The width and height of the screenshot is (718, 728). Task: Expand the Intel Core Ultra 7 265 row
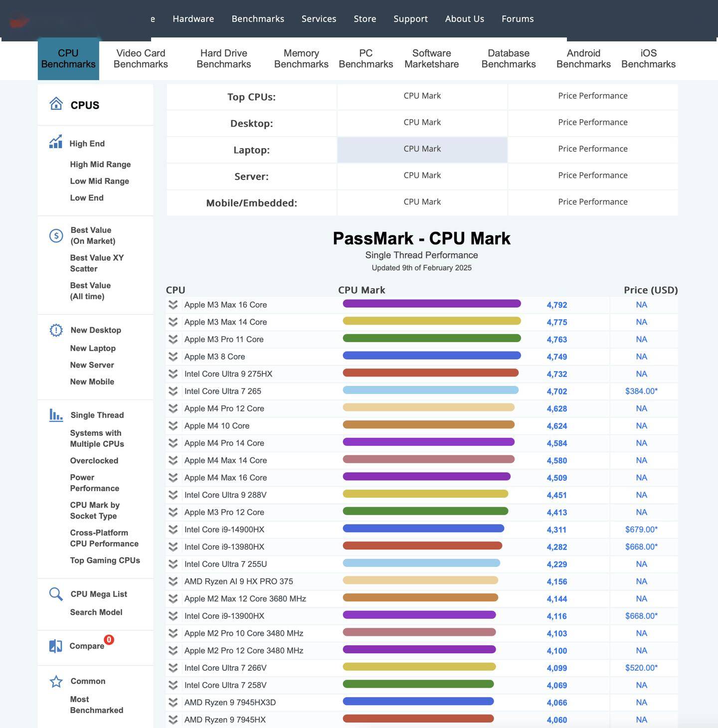pos(173,391)
